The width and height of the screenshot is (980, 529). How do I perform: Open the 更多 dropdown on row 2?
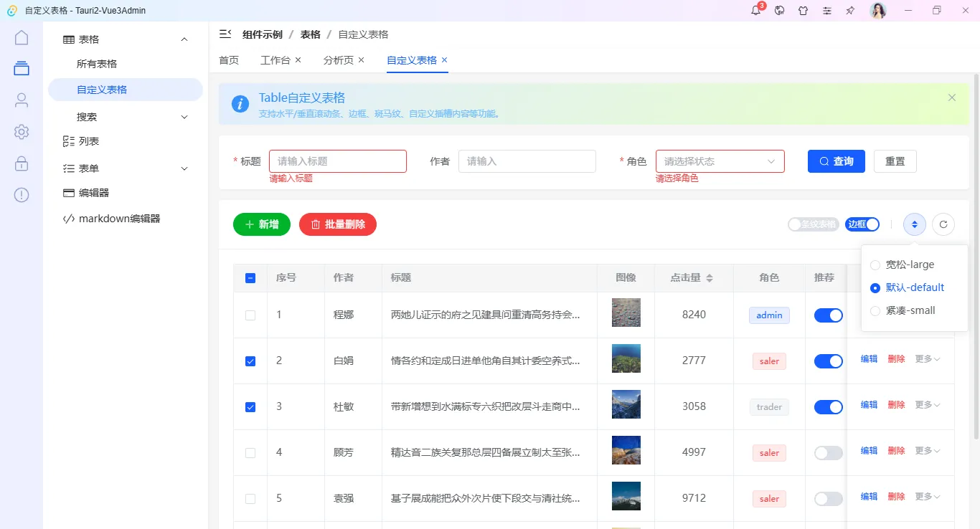tap(926, 358)
